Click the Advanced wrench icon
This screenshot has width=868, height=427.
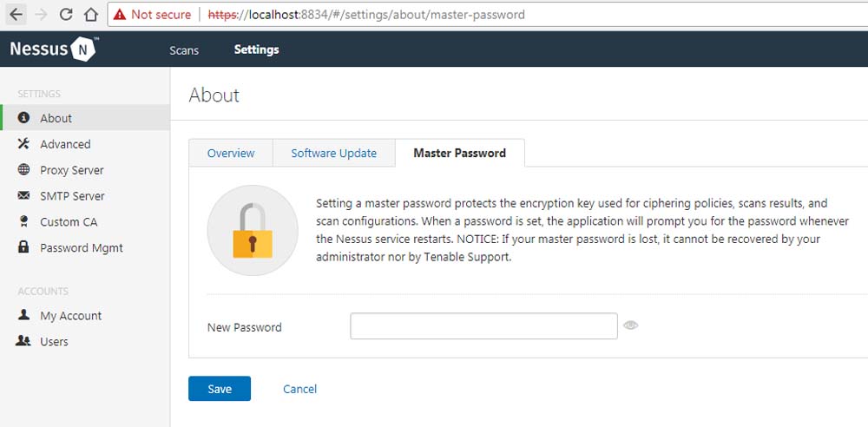coord(23,144)
